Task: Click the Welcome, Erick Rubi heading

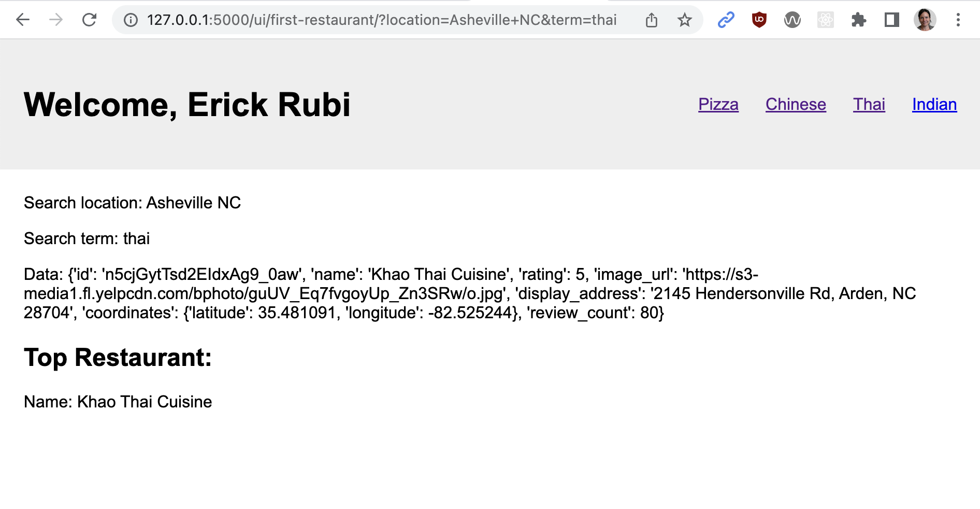Action: [x=187, y=105]
